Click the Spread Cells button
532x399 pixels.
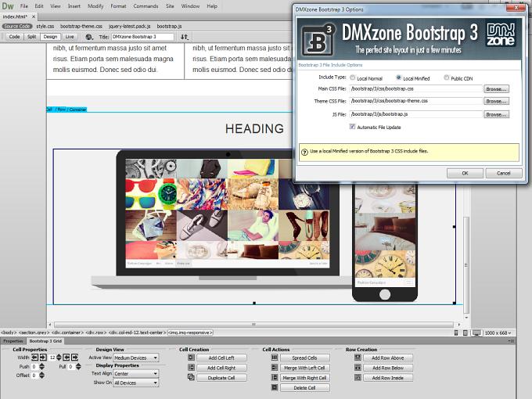tap(304, 358)
